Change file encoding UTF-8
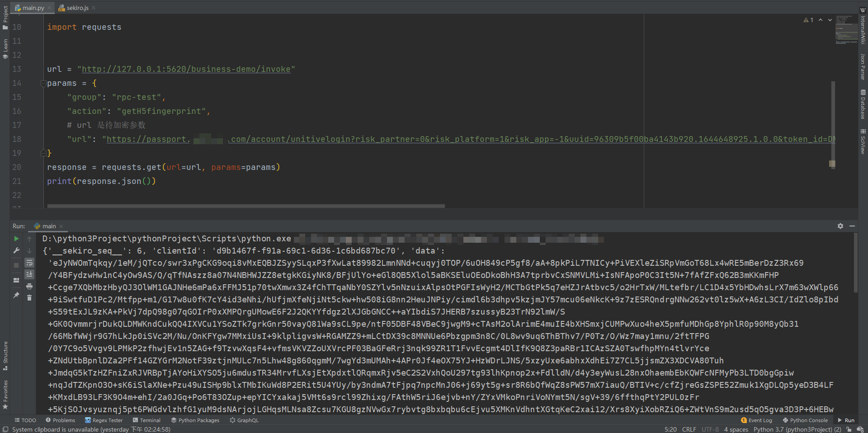Image resolution: width=868 pixels, height=433 pixels. click(x=710, y=429)
